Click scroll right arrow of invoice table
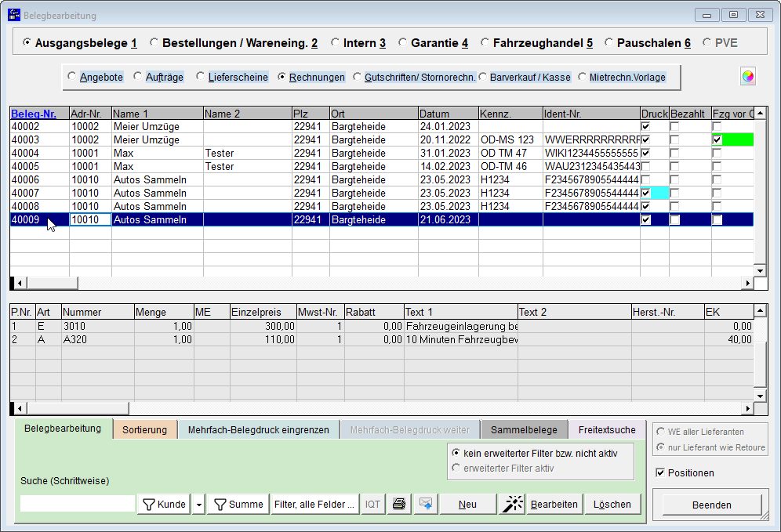The image size is (781, 532). 747,283
